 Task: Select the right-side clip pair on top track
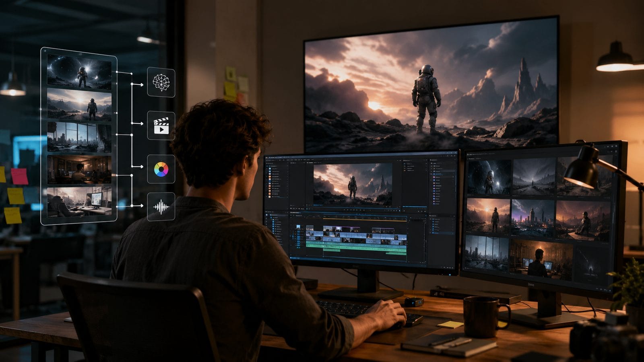(x=383, y=230)
